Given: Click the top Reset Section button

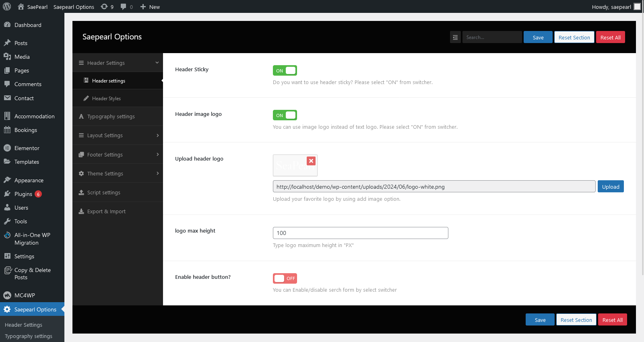Looking at the screenshot, I should coord(574,37).
